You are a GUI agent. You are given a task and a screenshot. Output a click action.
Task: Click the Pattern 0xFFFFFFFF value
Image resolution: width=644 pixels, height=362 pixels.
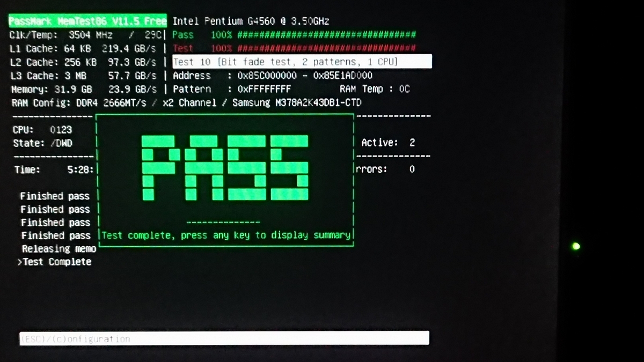pyautogui.click(x=264, y=89)
